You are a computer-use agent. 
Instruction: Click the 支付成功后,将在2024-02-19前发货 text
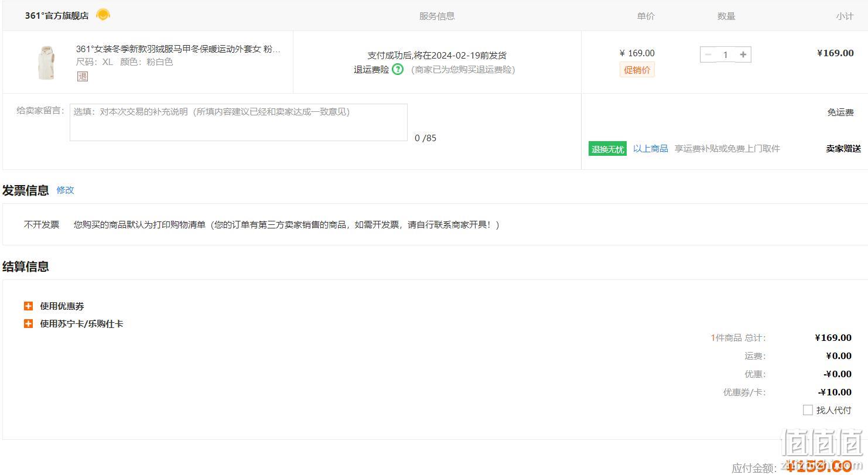tap(437, 55)
